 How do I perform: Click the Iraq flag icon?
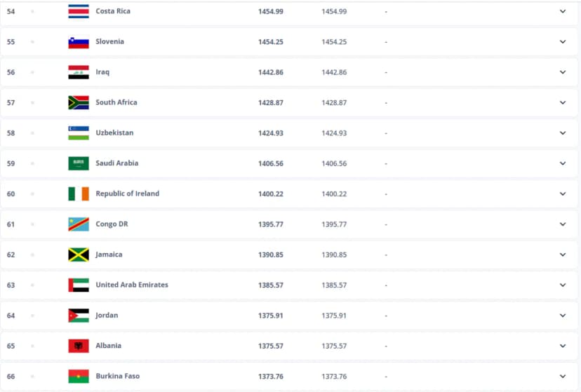(79, 72)
